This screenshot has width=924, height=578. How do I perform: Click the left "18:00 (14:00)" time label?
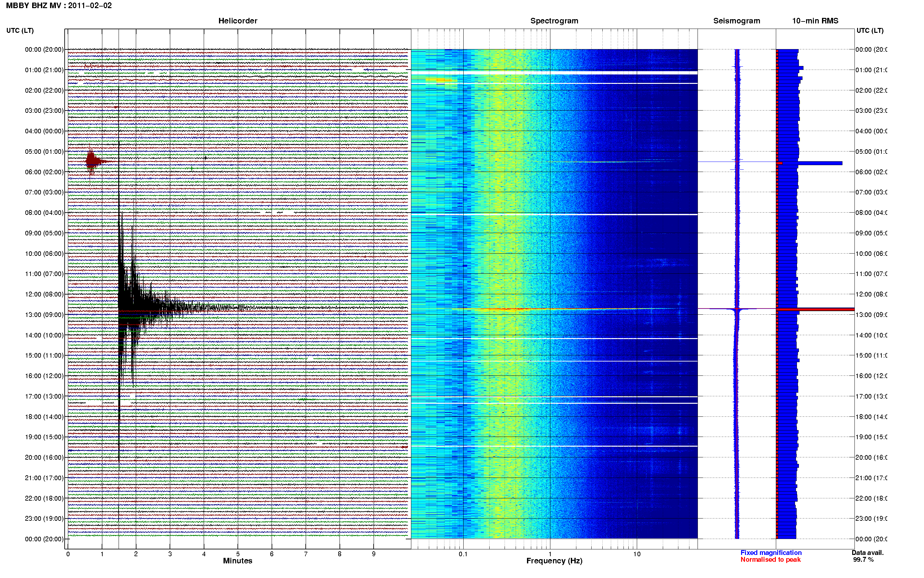(44, 417)
